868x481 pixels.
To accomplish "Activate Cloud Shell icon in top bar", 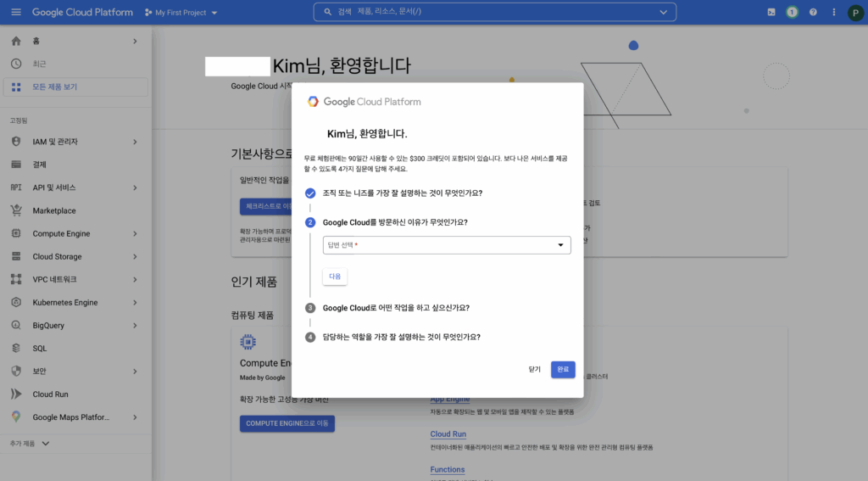I will click(771, 12).
